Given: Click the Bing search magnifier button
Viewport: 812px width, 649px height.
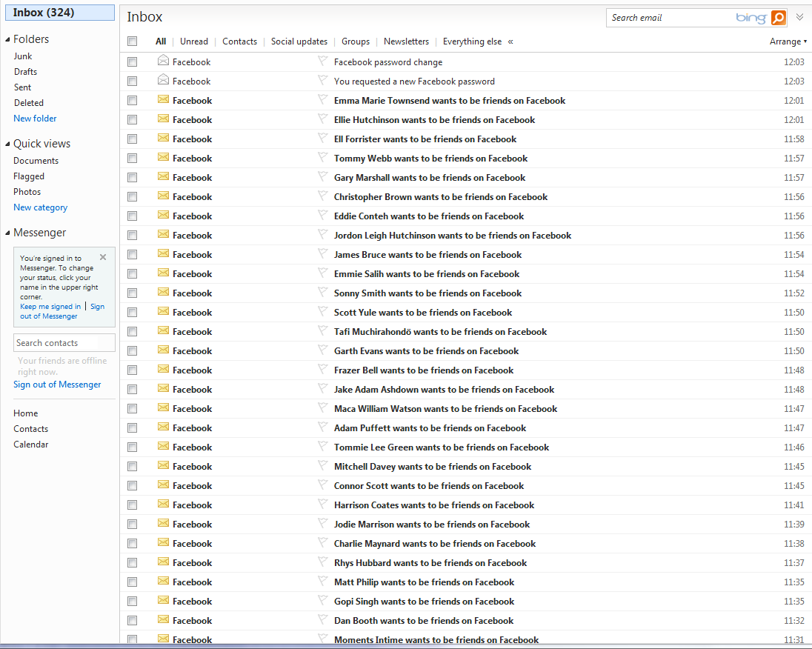Looking at the screenshot, I should click(778, 18).
